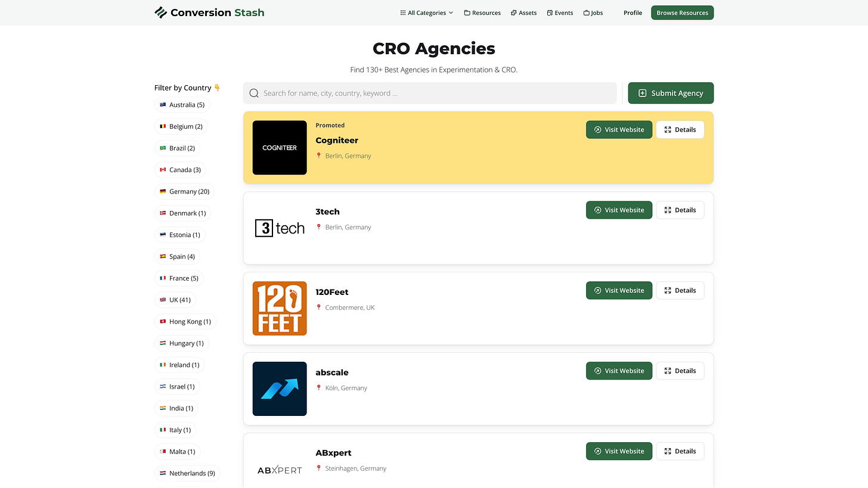Click the plus icon on Submit Agency button

642,93
